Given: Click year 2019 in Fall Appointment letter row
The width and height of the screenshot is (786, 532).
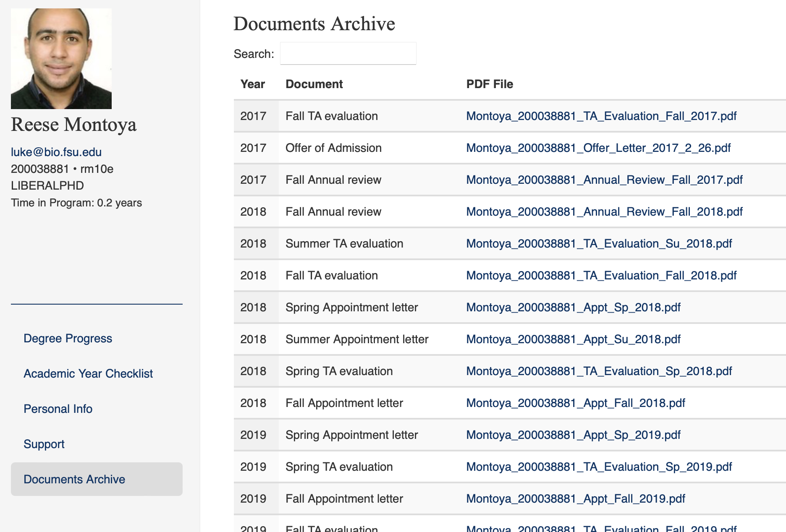Looking at the screenshot, I should (x=253, y=498).
